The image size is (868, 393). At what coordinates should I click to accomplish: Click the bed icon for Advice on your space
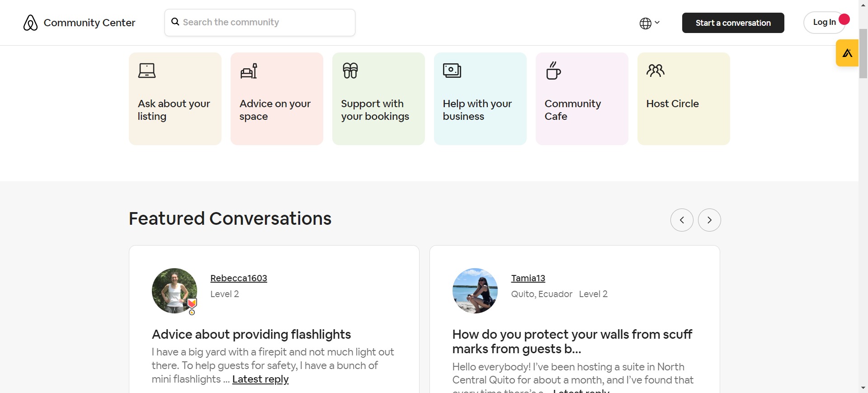point(249,71)
